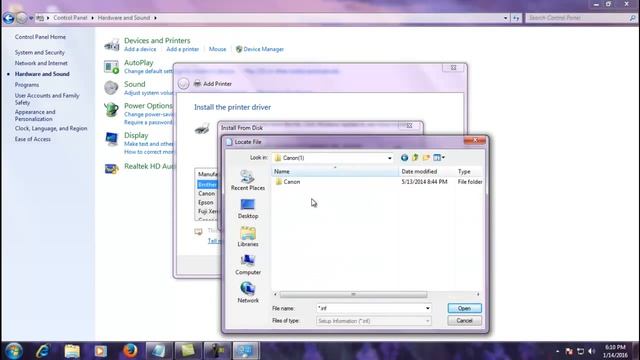Click the horizontal scrollbar in file list
The height and width of the screenshot is (360, 640).
point(353,294)
